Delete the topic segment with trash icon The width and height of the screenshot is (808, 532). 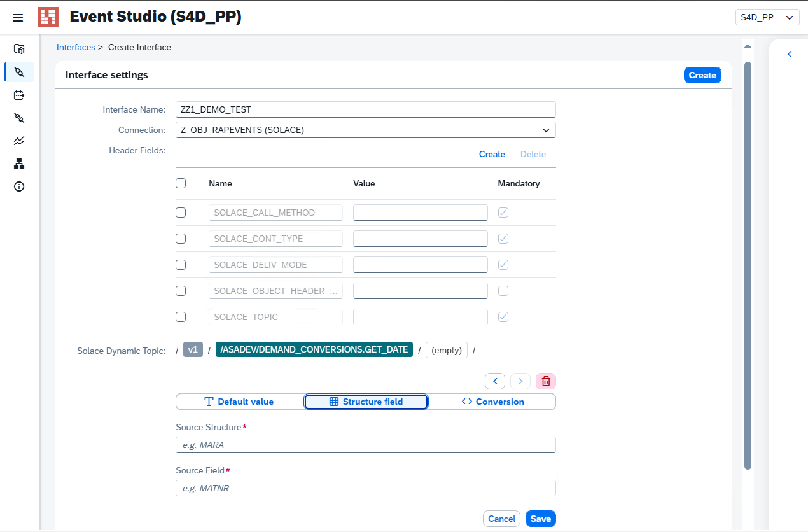[x=546, y=381]
